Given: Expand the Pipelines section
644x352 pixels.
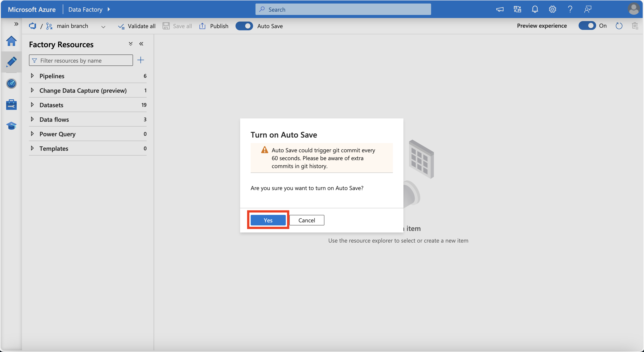Looking at the screenshot, I should pyautogui.click(x=32, y=75).
